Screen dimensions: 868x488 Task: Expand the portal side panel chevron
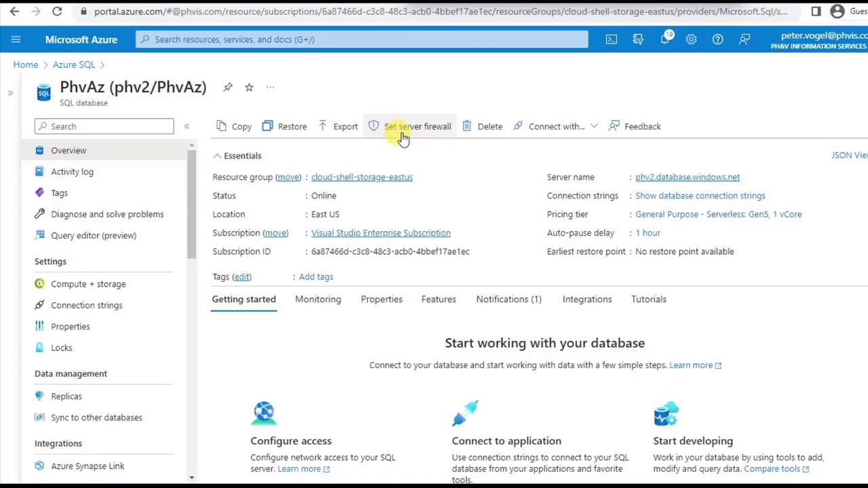[10, 93]
